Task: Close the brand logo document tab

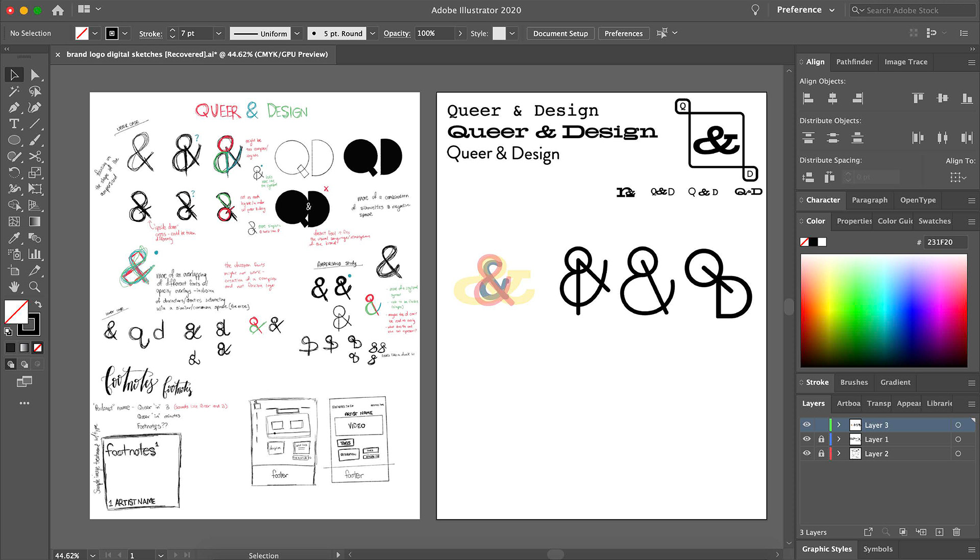Action: 58,55
